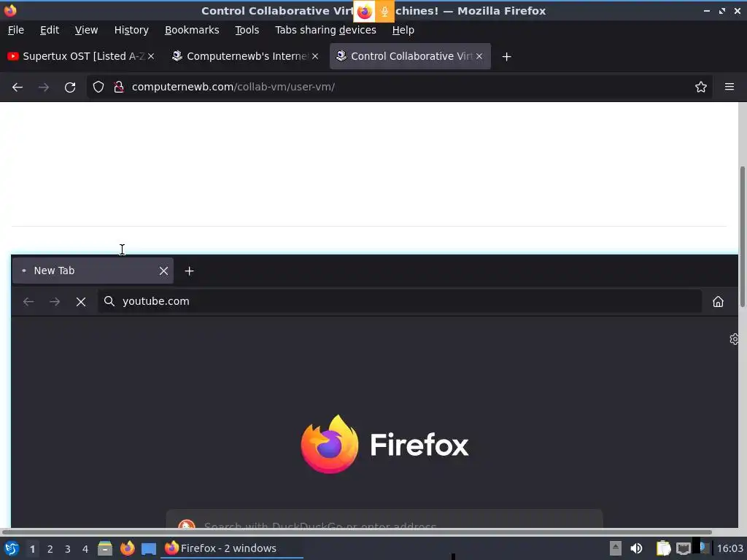
Task: Open the History menu
Action: pos(131,30)
